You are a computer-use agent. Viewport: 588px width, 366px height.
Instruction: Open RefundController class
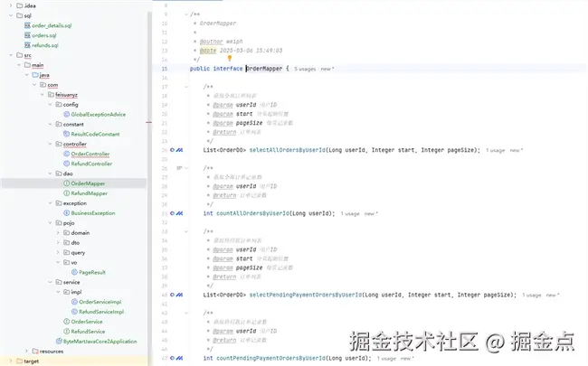(x=91, y=164)
